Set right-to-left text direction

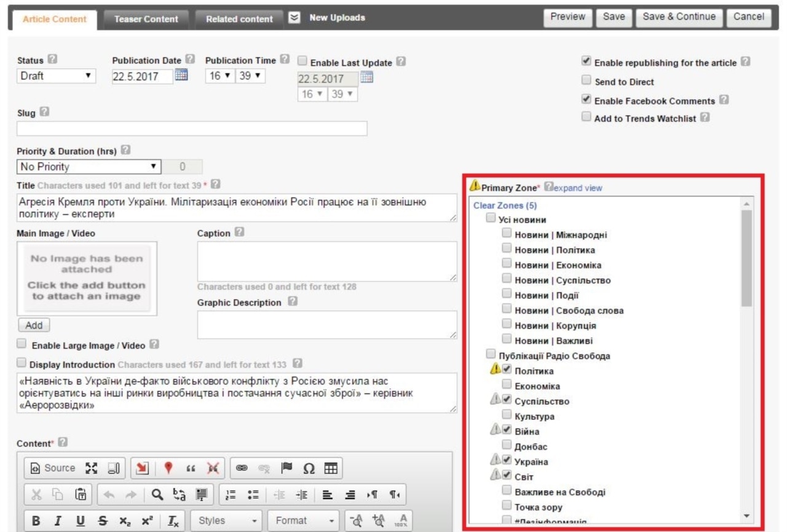[393, 494]
